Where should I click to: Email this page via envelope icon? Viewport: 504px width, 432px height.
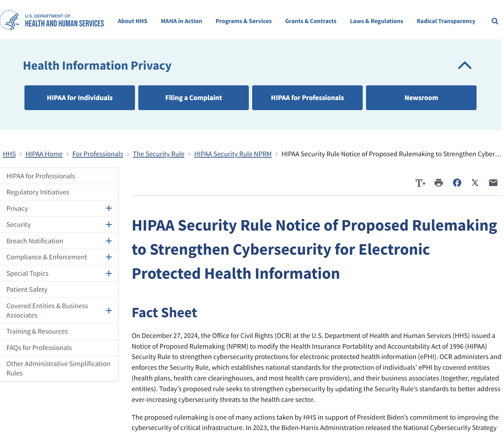(493, 183)
